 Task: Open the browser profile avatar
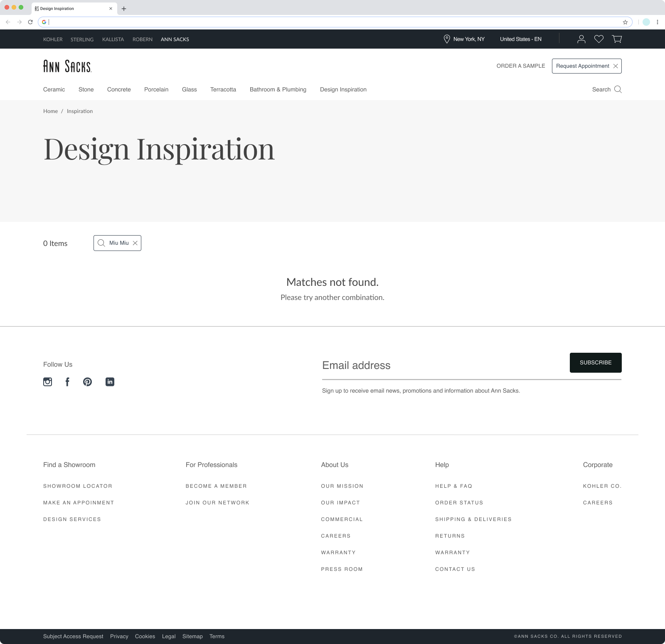(x=646, y=22)
